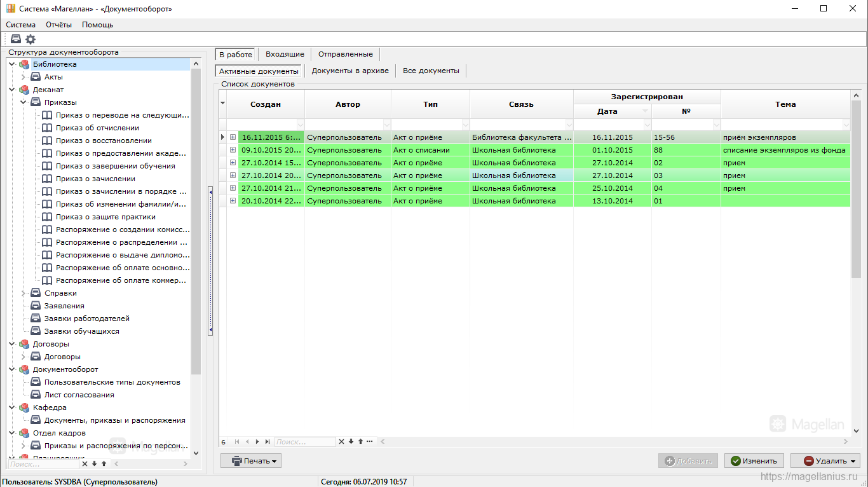The width and height of the screenshot is (868, 487).
Task: Find next match in the document list search
Action: (x=351, y=441)
